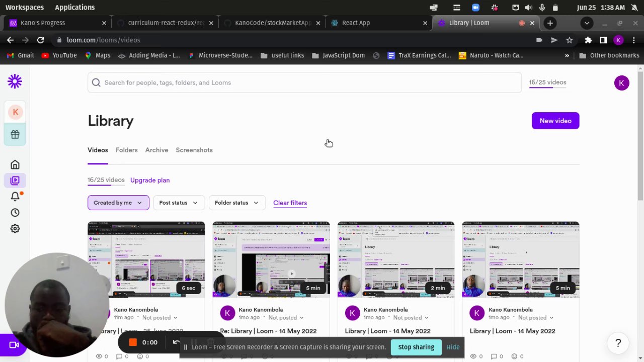Open Loom settings gear icon
The image size is (644, 362).
pyautogui.click(x=15, y=229)
